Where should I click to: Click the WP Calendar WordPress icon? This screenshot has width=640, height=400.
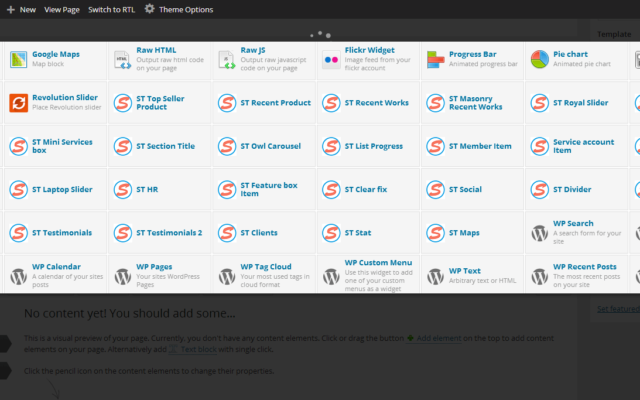click(18, 276)
